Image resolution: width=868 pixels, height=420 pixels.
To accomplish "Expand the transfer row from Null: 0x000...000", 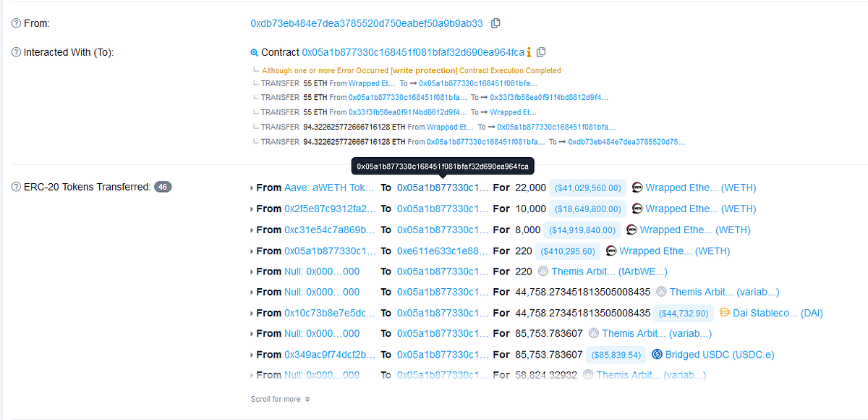I will tap(252, 271).
